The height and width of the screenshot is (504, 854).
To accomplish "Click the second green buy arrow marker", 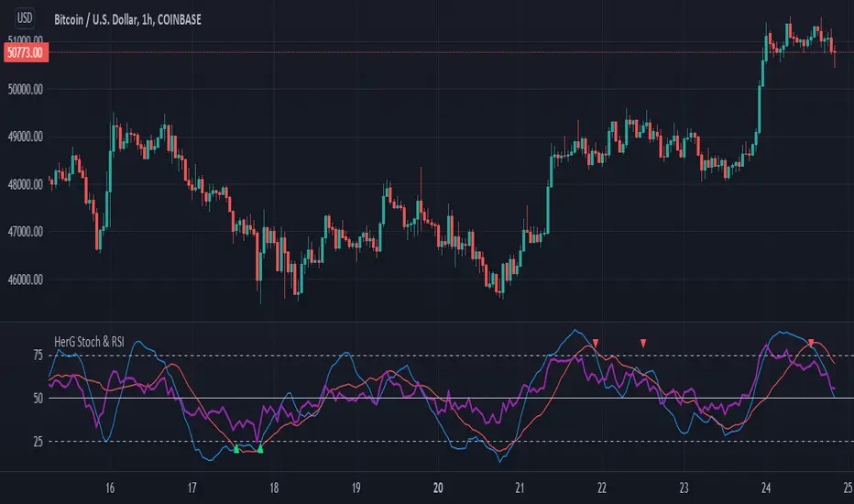I will tap(260, 449).
